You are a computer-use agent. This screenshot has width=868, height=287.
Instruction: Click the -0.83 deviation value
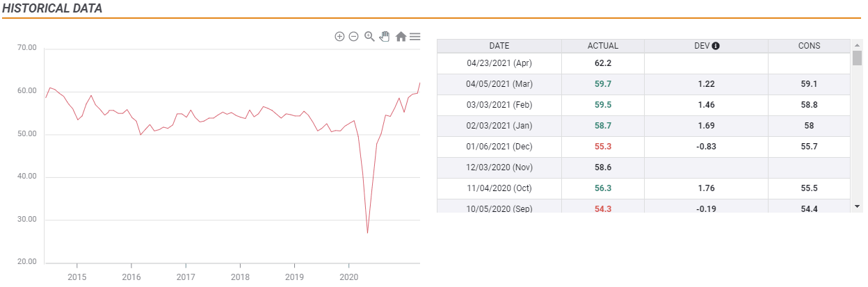point(705,147)
